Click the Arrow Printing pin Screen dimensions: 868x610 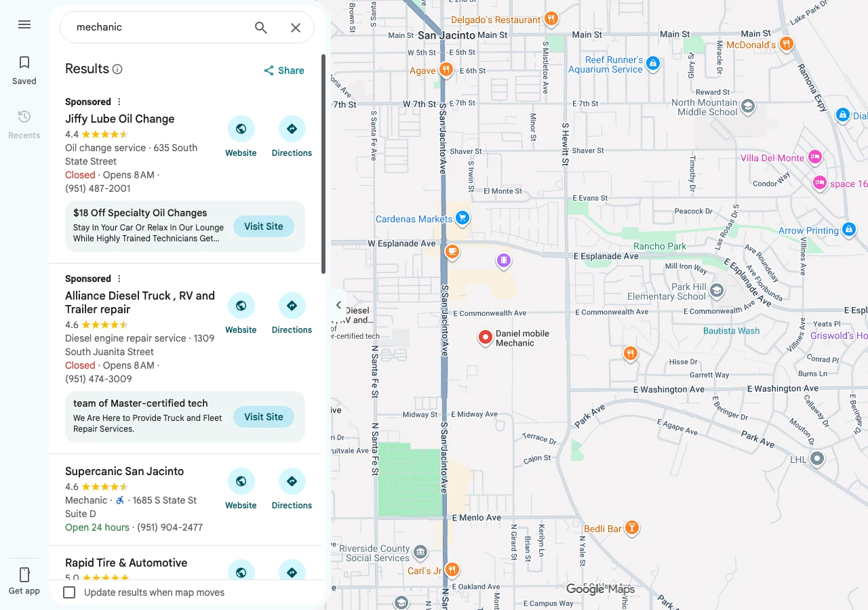click(848, 230)
